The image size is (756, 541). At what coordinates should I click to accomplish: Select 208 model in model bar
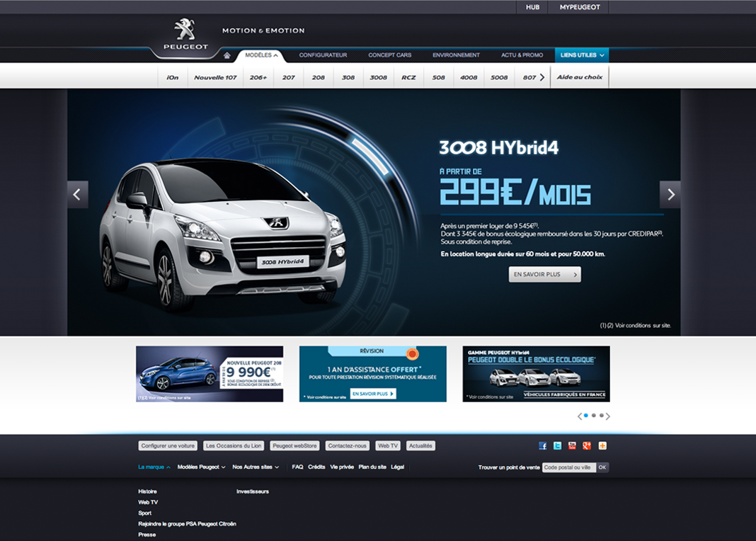(x=319, y=77)
